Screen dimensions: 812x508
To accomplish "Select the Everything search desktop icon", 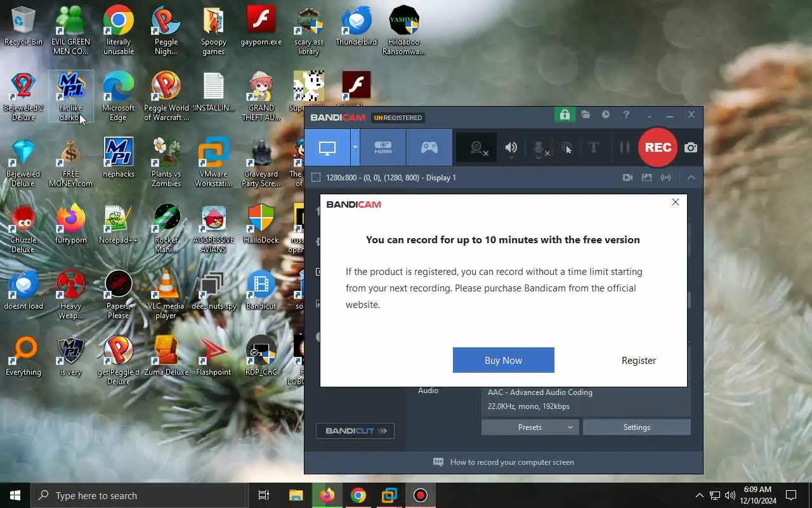I will point(23,356).
